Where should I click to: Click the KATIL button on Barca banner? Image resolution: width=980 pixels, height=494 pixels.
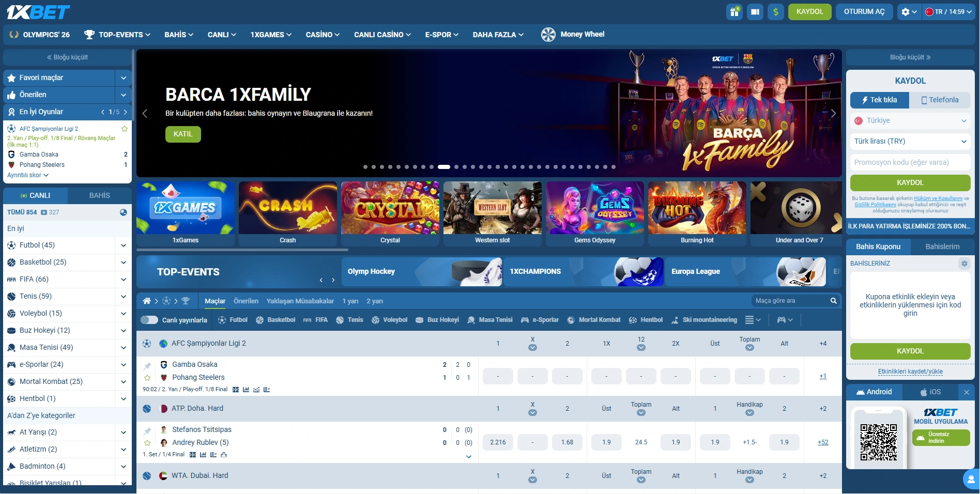pyautogui.click(x=183, y=134)
